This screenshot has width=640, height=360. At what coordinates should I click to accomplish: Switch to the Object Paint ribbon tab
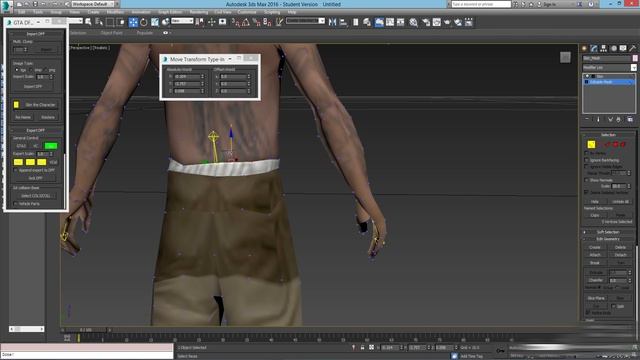(111, 33)
